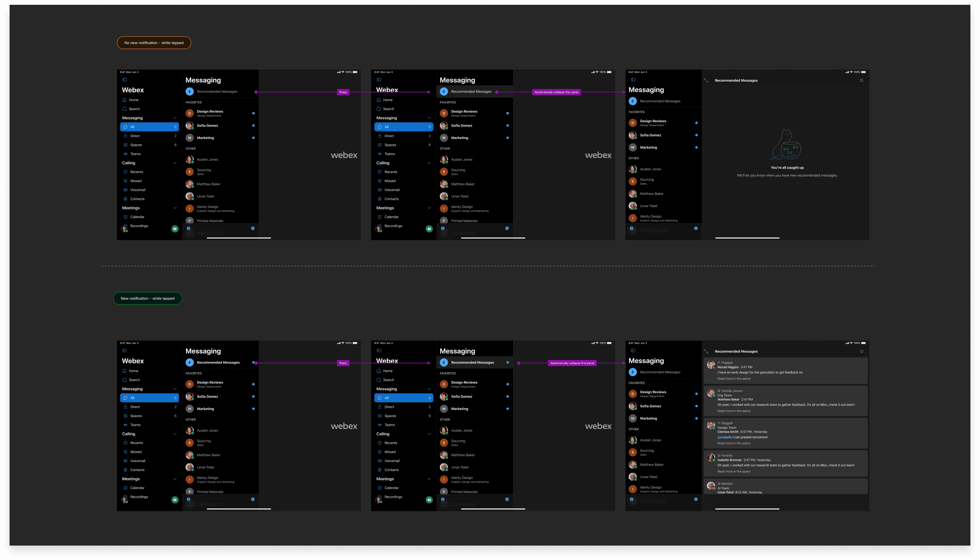
Task: Click lightning Recommended Messages icon in top-left screen
Action: (189, 92)
